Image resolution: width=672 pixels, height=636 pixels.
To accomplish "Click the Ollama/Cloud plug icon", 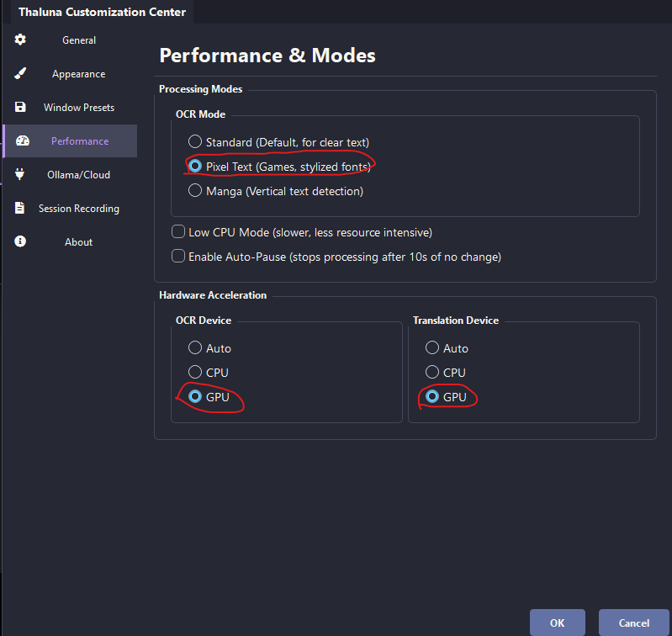I will [x=20, y=174].
